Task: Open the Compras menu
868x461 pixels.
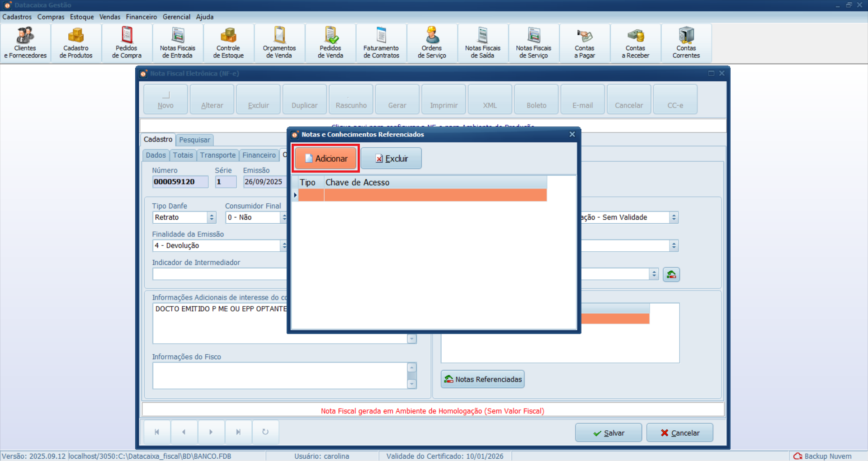Action: point(51,17)
